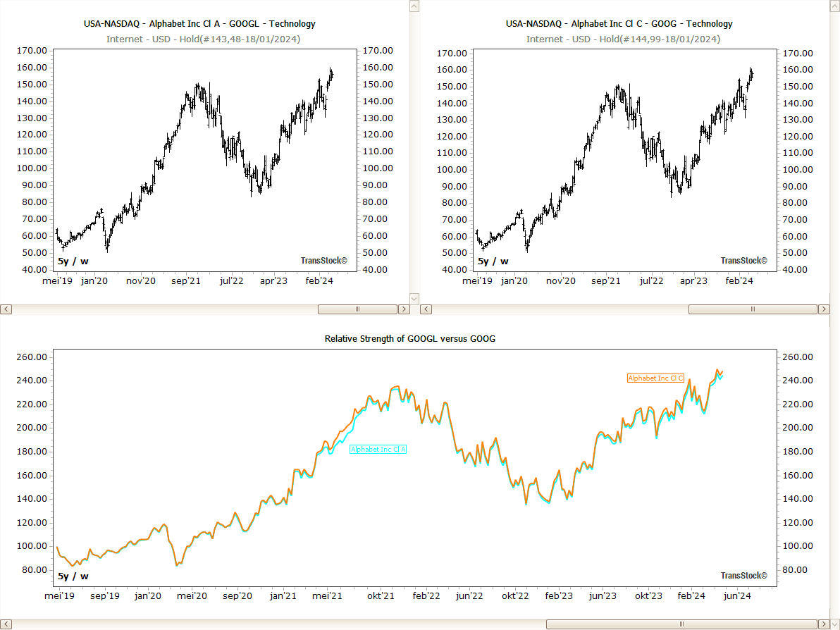The height and width of the screenshot is (630, 840).
Task: Click the GOOG chart title
Action: (619, 24)
